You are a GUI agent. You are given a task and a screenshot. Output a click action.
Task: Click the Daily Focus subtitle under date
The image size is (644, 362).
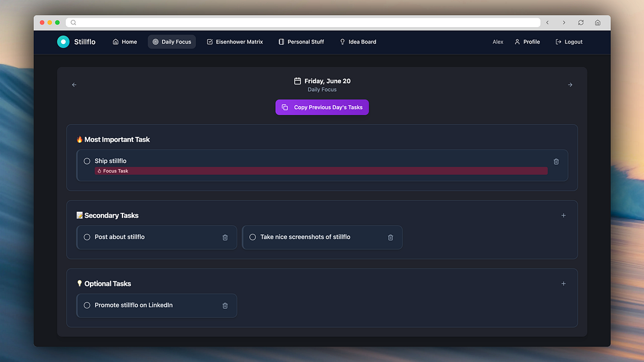click(322, 89)
